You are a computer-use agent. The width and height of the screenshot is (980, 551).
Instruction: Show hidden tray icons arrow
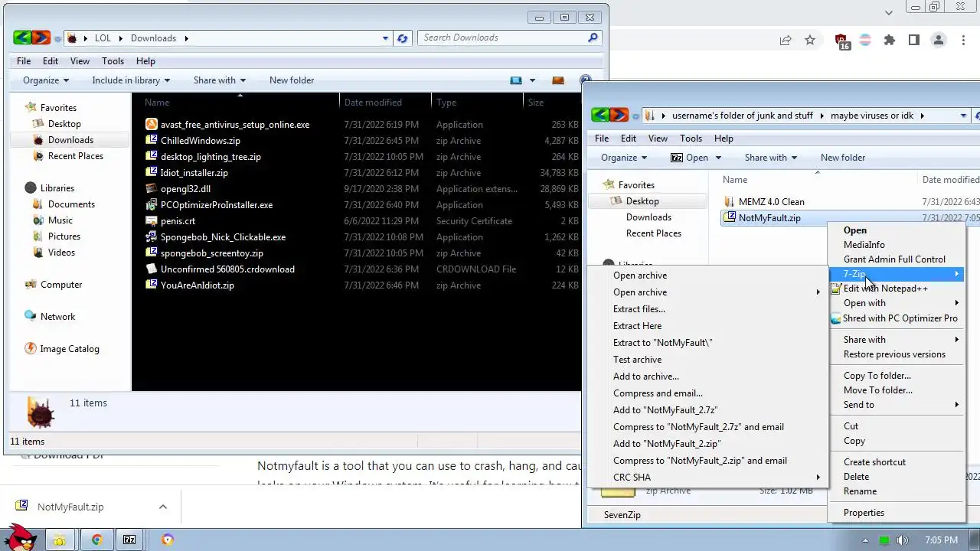pyautogui.click(x=865, y=540)
